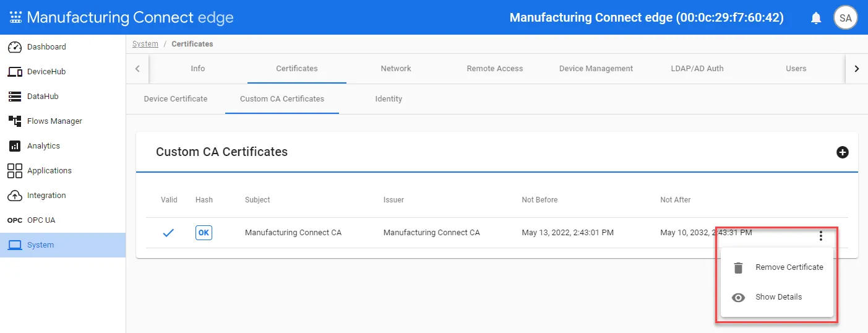Go to Dashboard in sidebar

click(x=62, y=47)
